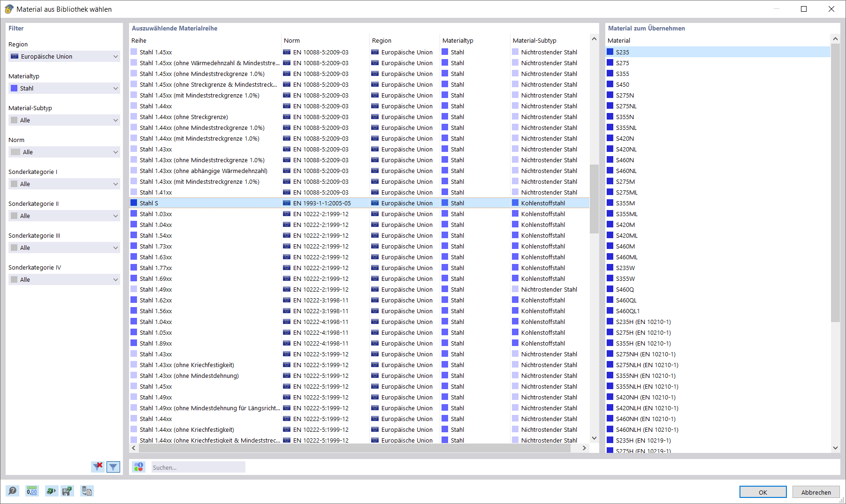Click the Material list vertical scrollbar thumb
This screenshot has height=504, width=846.
(835, 183)
